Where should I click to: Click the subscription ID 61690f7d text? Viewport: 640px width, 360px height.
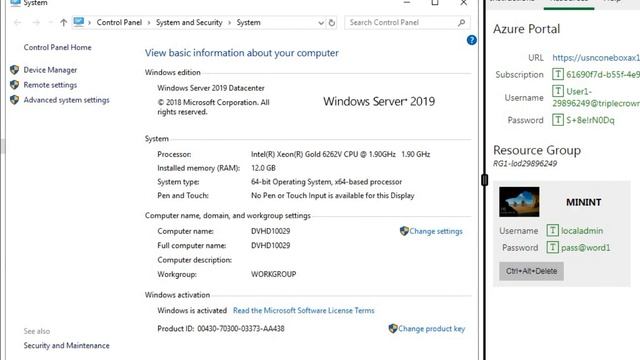pyautogui.click(x=603, y=75)
